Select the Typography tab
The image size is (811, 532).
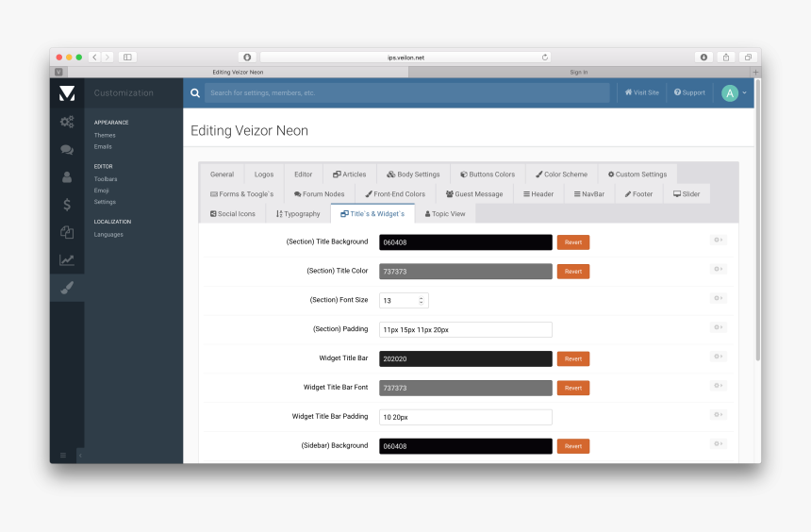click(298, 214)
